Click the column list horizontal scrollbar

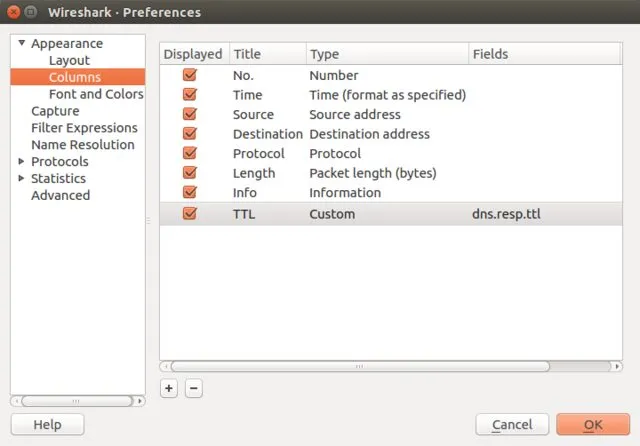click(360, 366)
